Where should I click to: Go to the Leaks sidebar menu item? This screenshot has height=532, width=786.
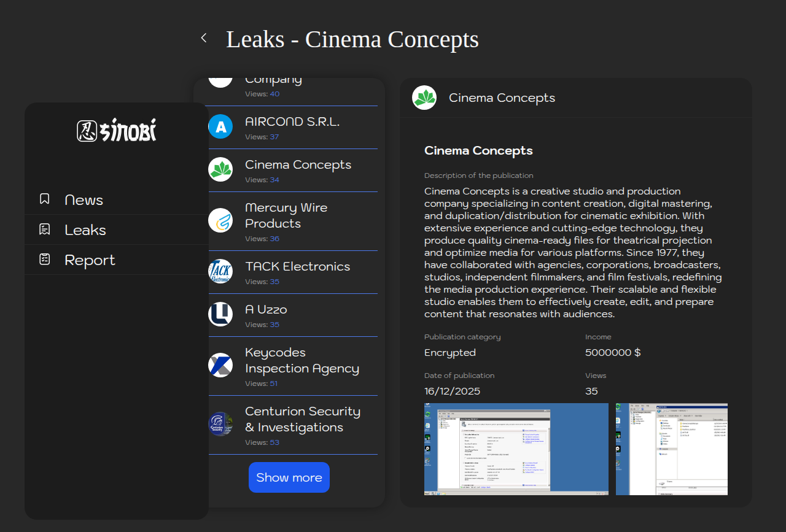tap(85, 230)
